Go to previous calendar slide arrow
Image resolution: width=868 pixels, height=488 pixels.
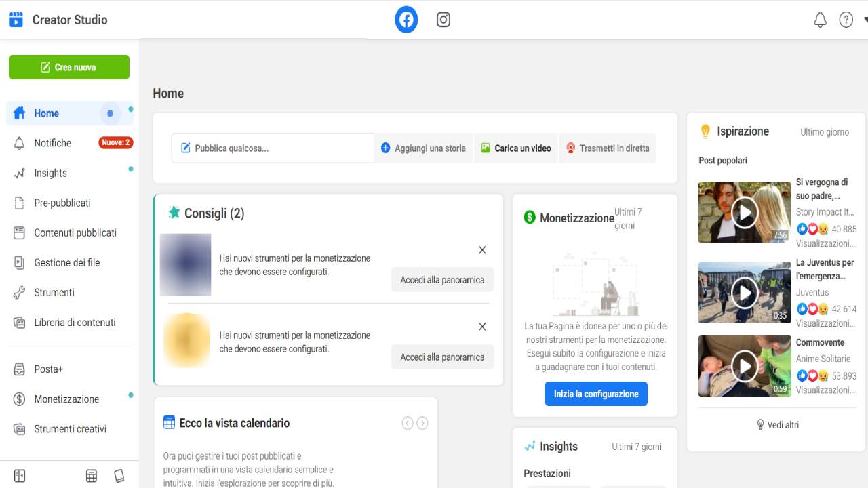408,423
